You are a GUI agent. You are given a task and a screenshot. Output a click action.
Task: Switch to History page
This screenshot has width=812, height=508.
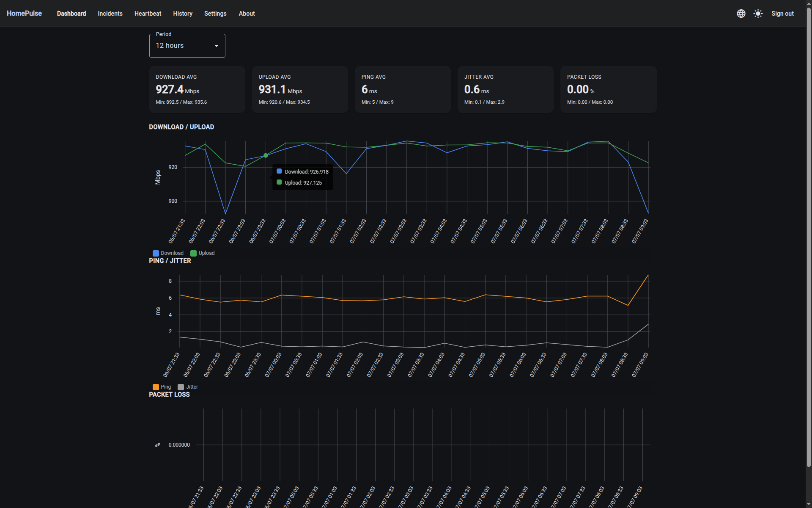[183, 14]
